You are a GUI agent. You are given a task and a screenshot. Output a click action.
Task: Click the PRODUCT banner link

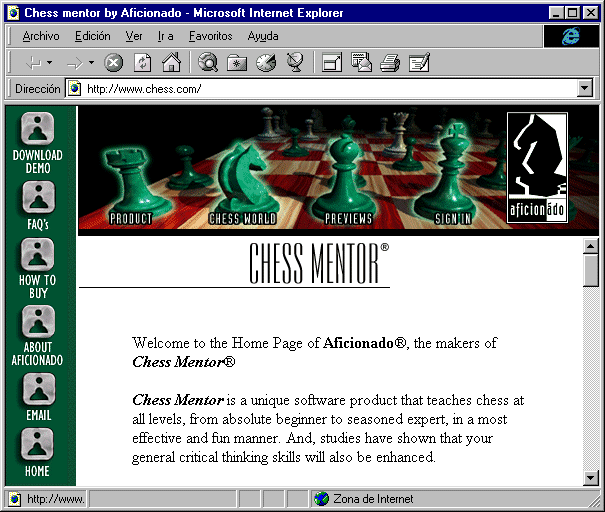131,218
